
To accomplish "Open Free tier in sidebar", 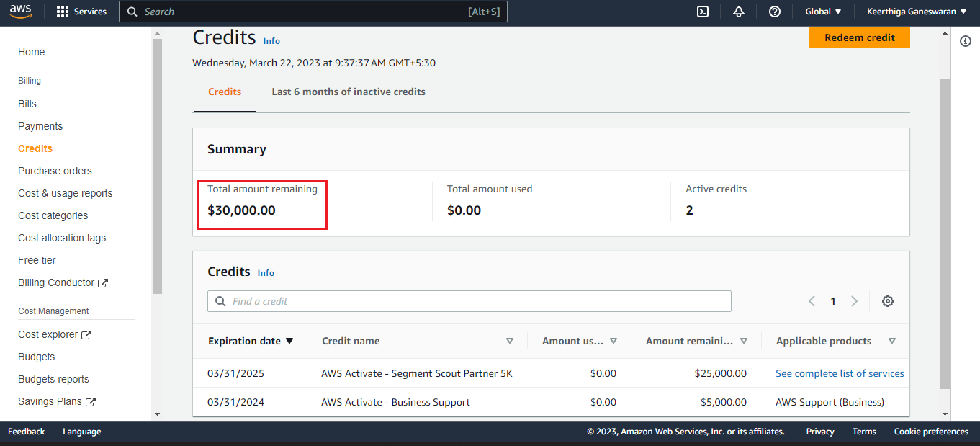I will tap(37, 260).
